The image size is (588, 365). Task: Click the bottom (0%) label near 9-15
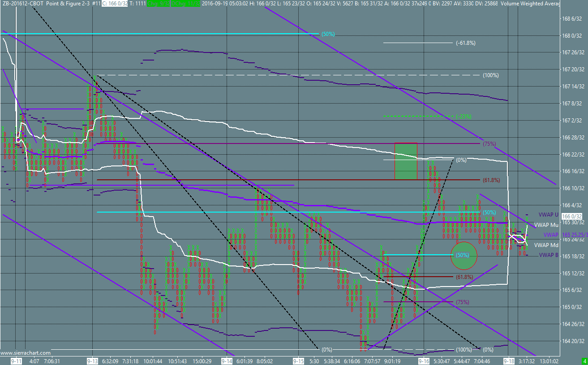pyautogui.click(x=327, y=350)
